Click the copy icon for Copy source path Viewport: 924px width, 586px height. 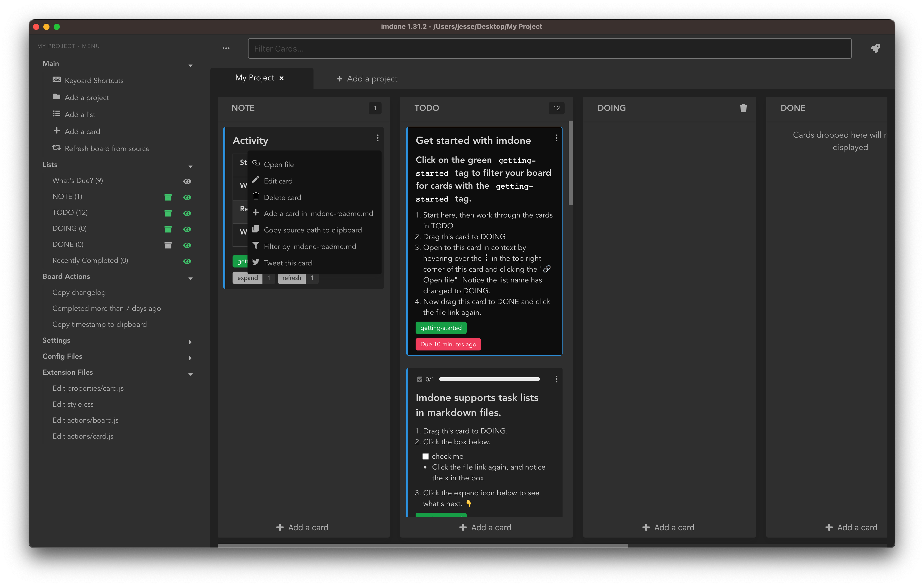pos(256,229)
